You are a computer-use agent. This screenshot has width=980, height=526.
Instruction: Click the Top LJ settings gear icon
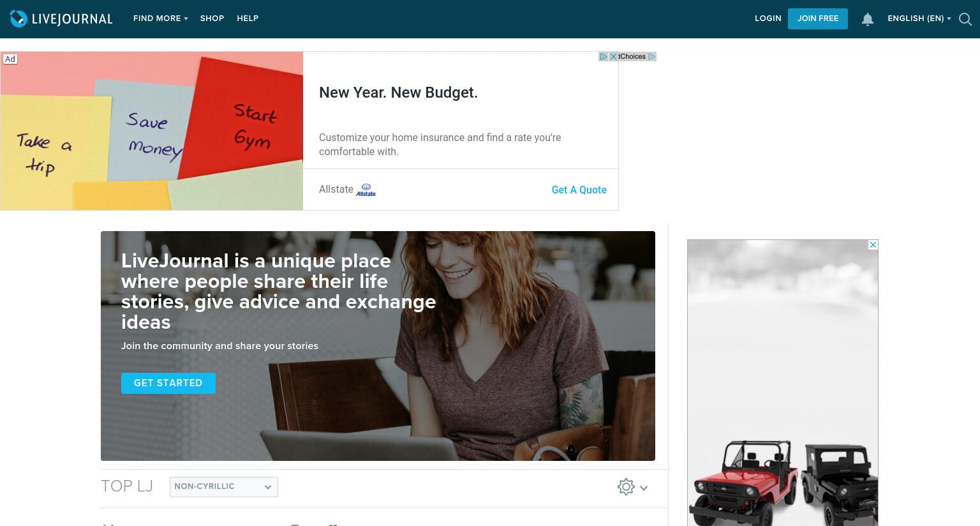coord(626,487)
